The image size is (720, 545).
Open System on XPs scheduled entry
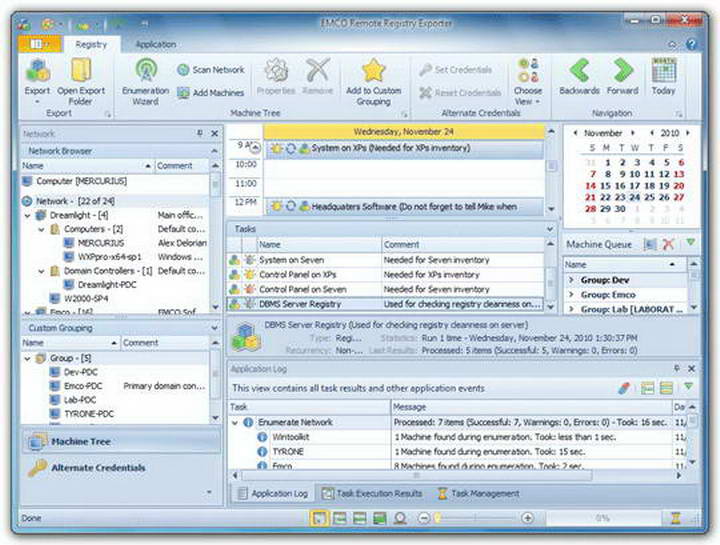(404, 148)
